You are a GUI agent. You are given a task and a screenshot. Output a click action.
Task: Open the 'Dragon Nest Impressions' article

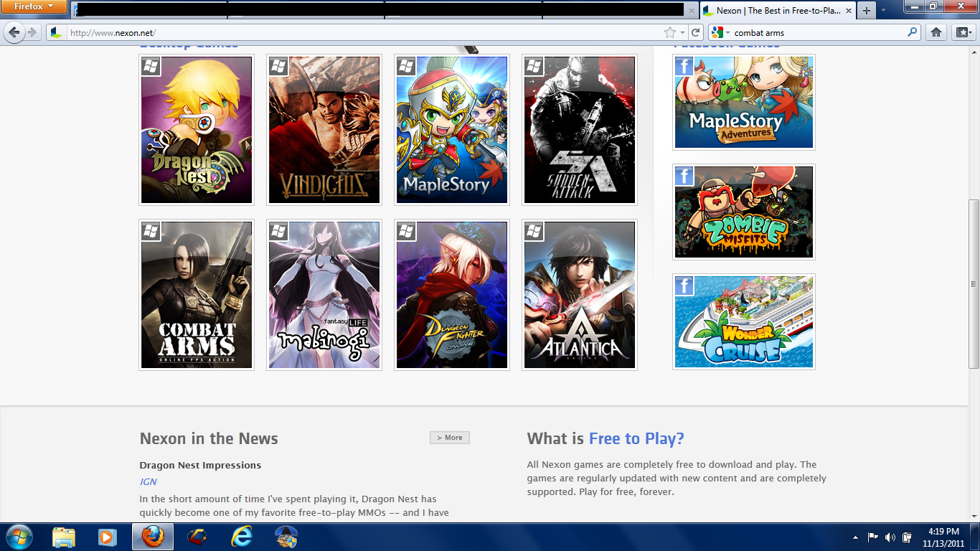200,465
